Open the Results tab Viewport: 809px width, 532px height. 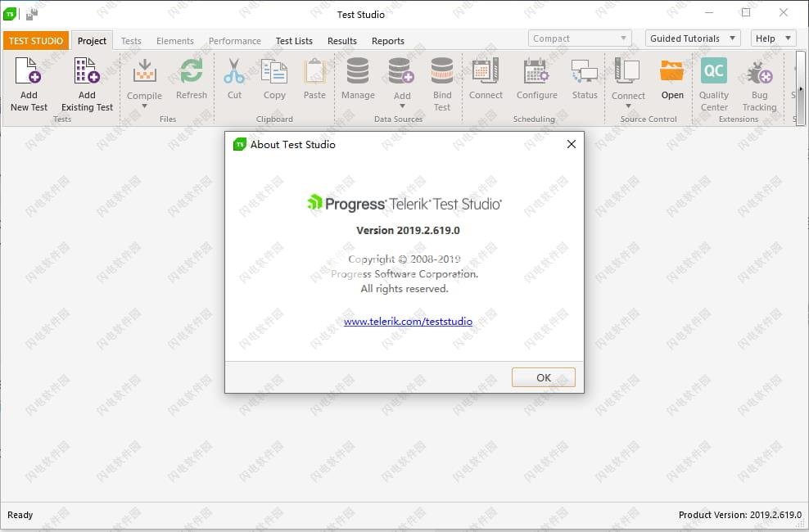tap(342, 41)
